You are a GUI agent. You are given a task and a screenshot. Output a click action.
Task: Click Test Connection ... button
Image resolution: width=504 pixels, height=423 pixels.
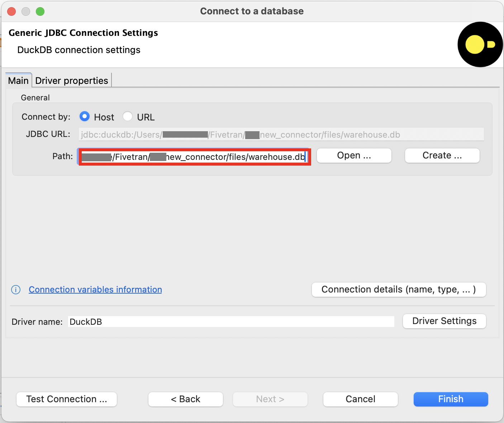[x=67, y=399]
